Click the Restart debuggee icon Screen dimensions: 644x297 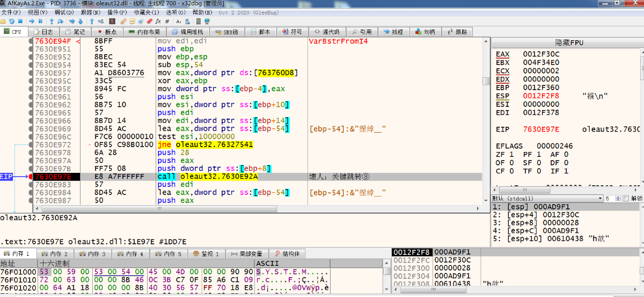click(x=12, y=21)
